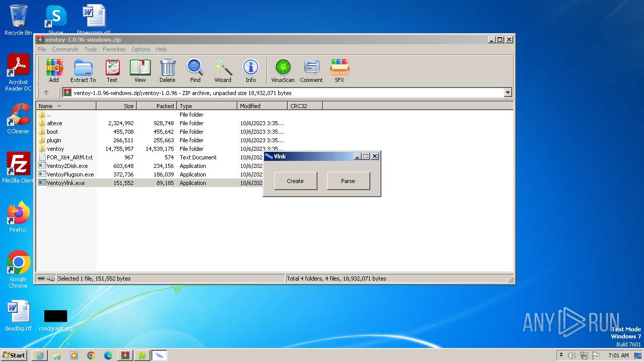
Task: Launch the Wizard wand tool
Action: 223,71
